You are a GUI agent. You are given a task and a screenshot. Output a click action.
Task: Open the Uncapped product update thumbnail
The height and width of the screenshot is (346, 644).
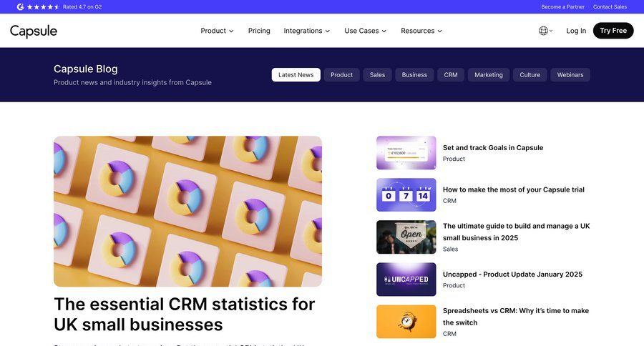[x=406, y=280]
